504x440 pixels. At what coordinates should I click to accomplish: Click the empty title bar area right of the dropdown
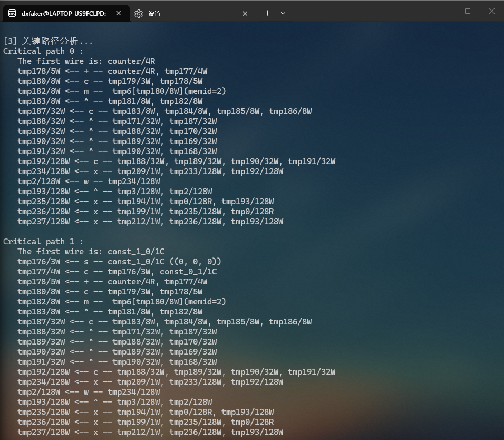pyautogui.click(x=358, y=12)
